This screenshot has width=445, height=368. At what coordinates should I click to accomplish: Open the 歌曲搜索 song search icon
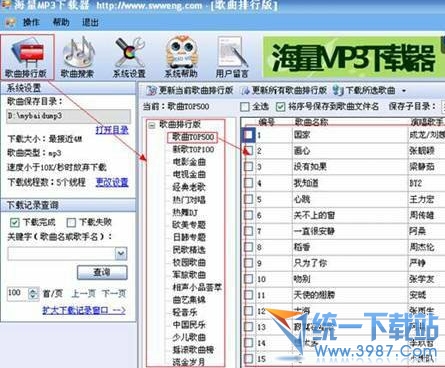[x=78, y=57]
